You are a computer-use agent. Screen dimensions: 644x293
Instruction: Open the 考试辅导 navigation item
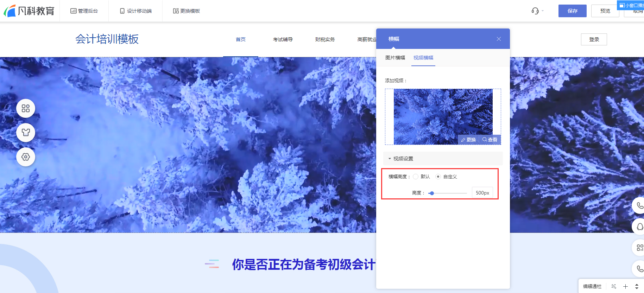[283, 39]
